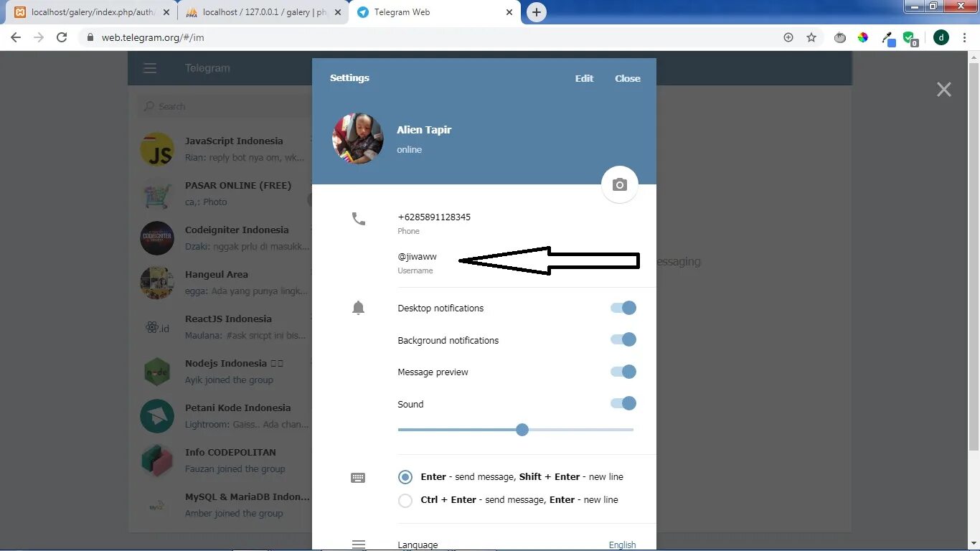Click the zoom plus icon in address bar

pos(788,37)
